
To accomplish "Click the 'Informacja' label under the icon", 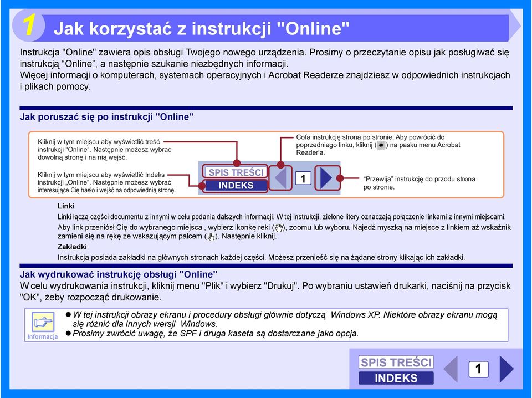I will coord(43,336).
